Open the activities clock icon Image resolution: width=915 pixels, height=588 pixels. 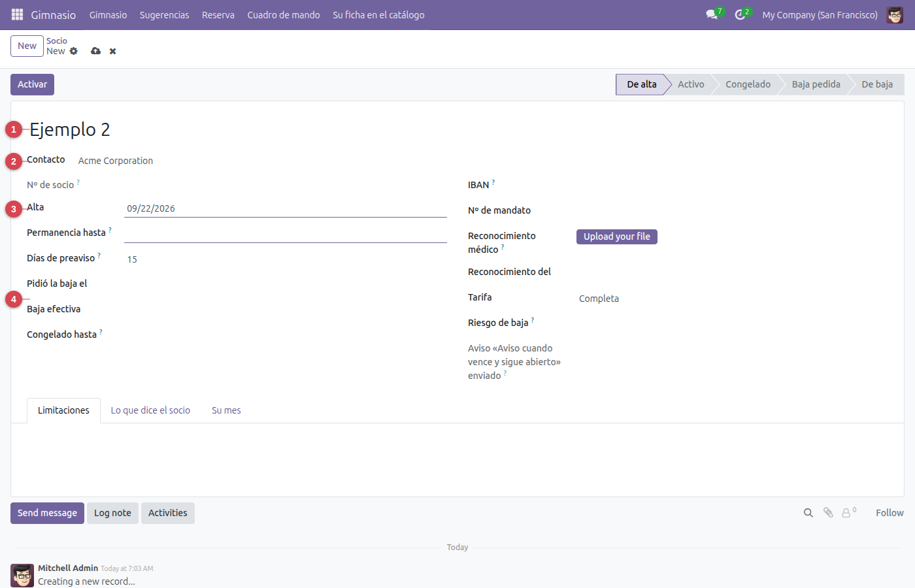[x=740, y=14]
